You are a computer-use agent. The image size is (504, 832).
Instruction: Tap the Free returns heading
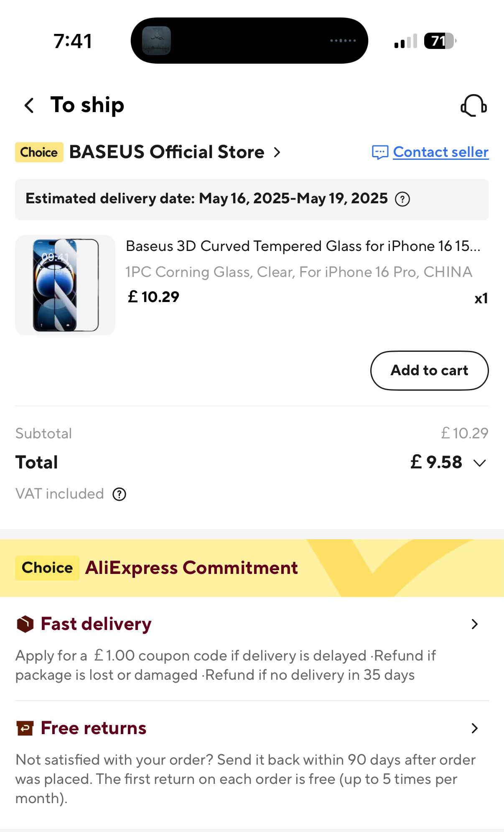93,728
